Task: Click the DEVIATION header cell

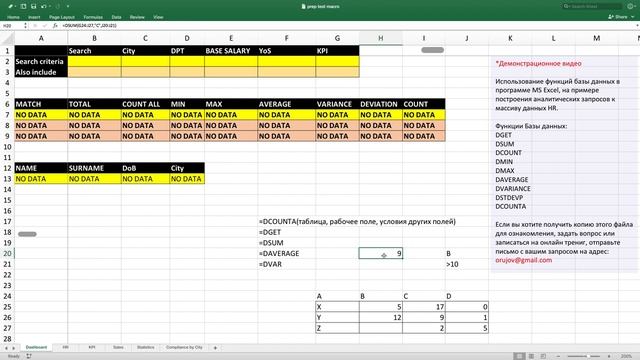Action: (381, 104)
